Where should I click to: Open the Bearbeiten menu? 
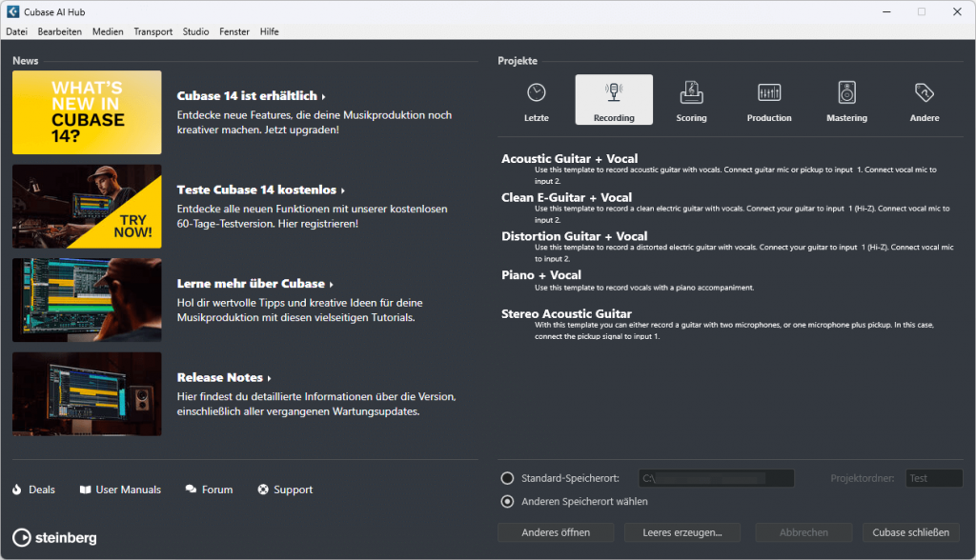pos(60,31)
